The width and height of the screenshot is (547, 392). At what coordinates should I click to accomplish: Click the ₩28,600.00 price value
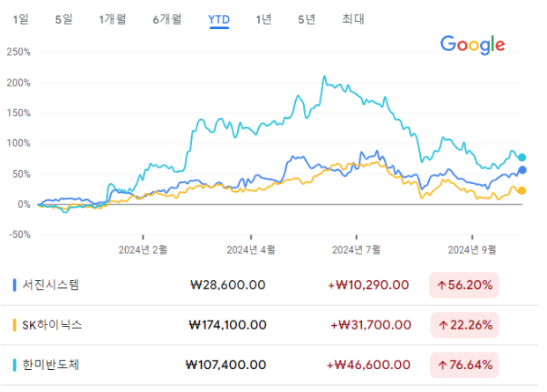pos(228,285)
